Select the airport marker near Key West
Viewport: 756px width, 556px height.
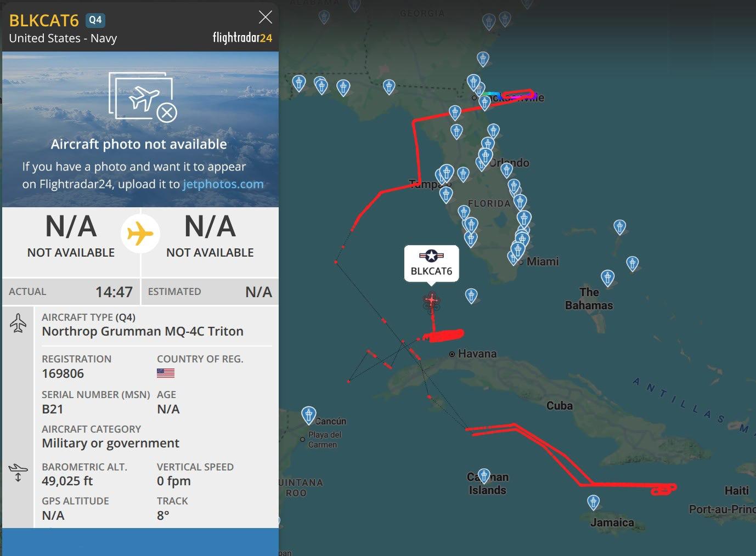tap(471, 296)
